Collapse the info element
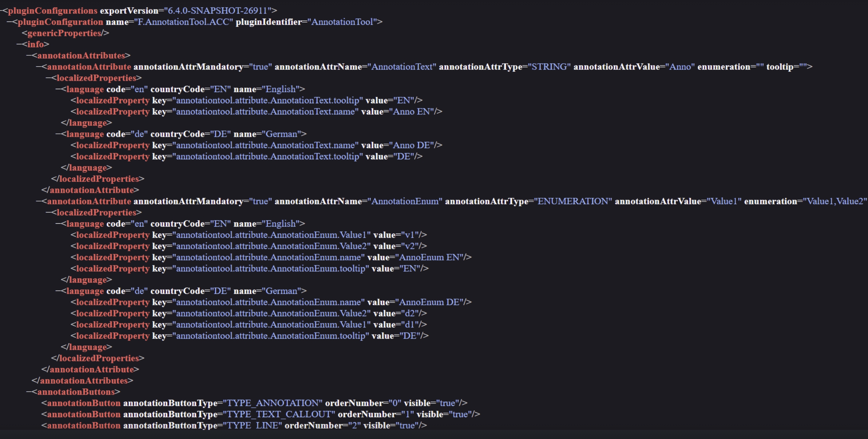This screenshot has height=439, width=868. 19,44
